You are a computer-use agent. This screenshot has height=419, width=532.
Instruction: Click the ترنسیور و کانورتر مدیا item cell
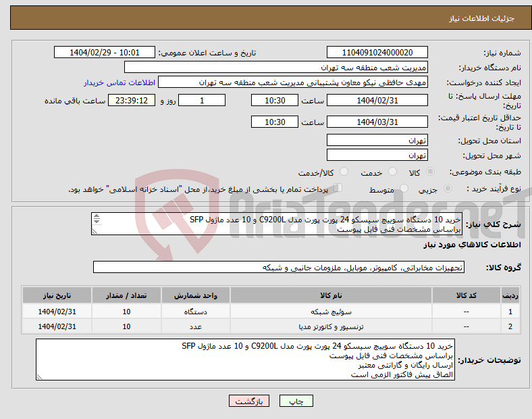coord(331,326)
